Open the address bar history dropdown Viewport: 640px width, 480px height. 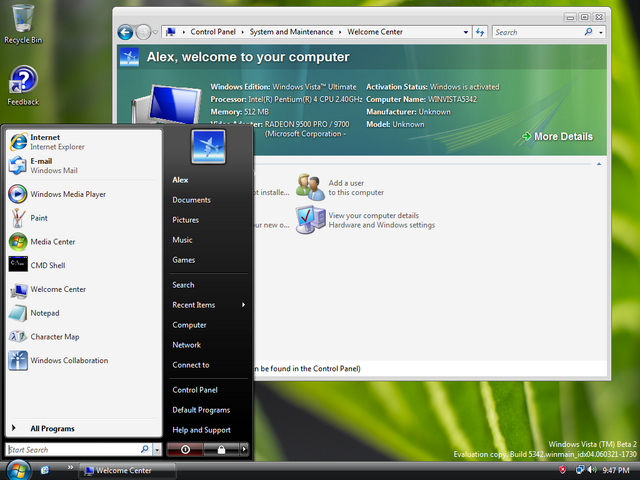(466, 32)
